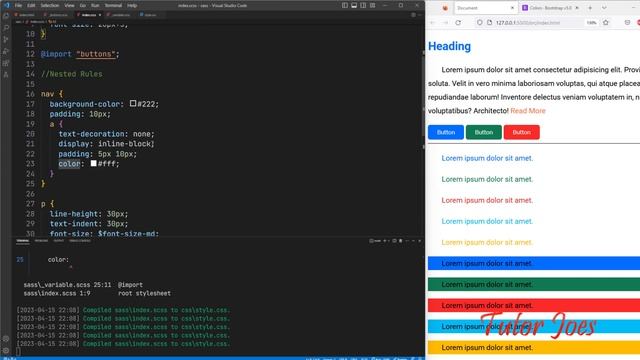Open the Run menu
640x360 pixels.
point(95,5)
